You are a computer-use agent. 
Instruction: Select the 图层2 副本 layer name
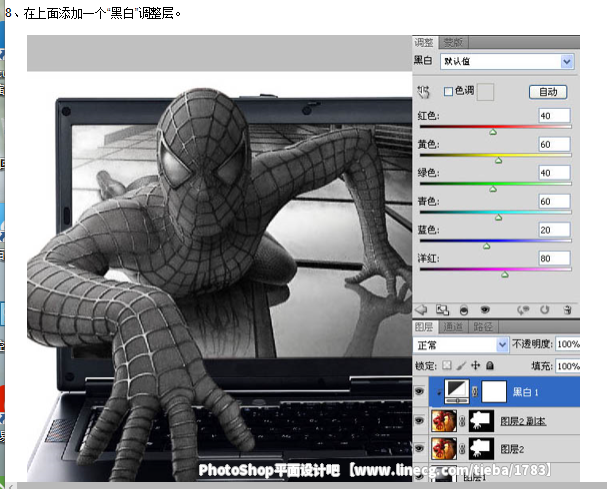coord(523,421)
